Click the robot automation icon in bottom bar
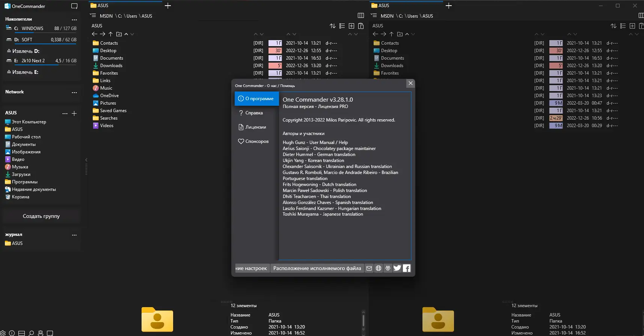 click(x=41, y=333)
